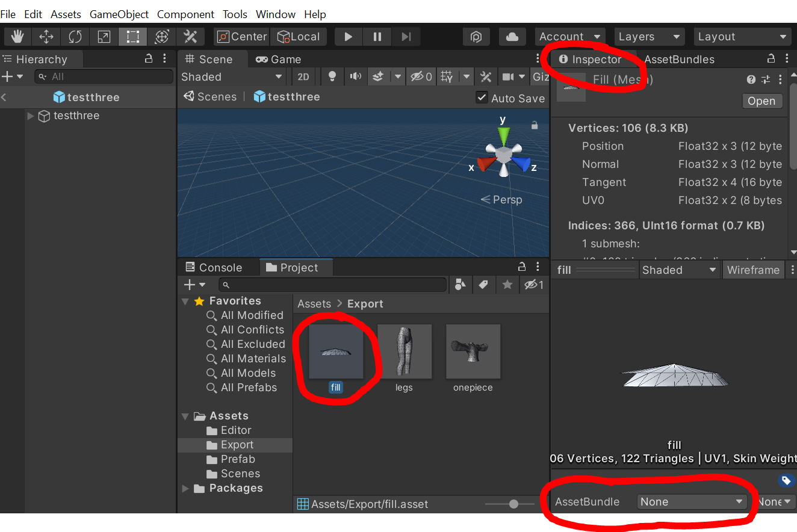
Task: Open Fill mesh preset settings icon
Action: tap(766, 79)
